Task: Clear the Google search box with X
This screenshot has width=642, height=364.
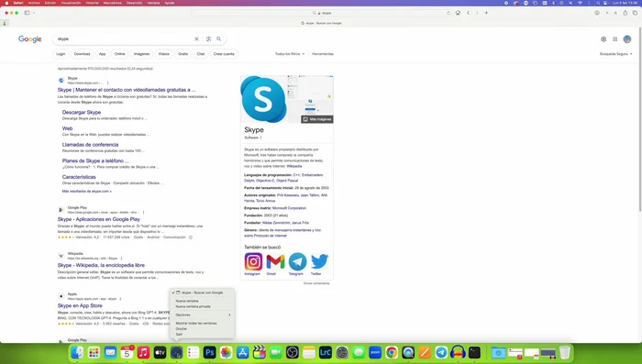Action: click(x=196, y=39)
